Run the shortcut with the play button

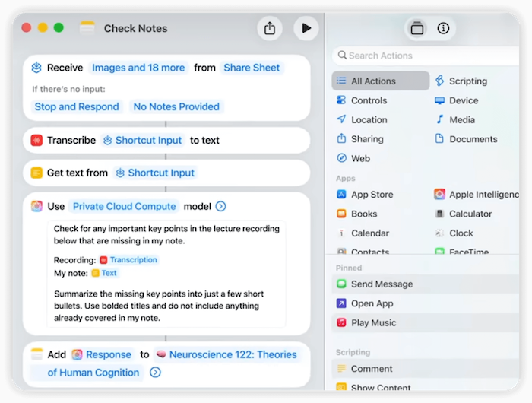306,28
